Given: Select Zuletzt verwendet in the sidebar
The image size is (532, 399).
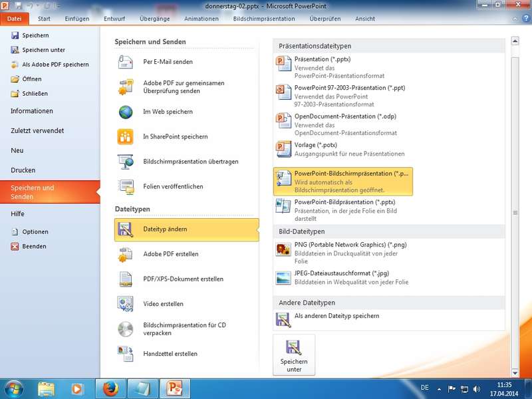Looking at the screenshot, I should (37, 131).
